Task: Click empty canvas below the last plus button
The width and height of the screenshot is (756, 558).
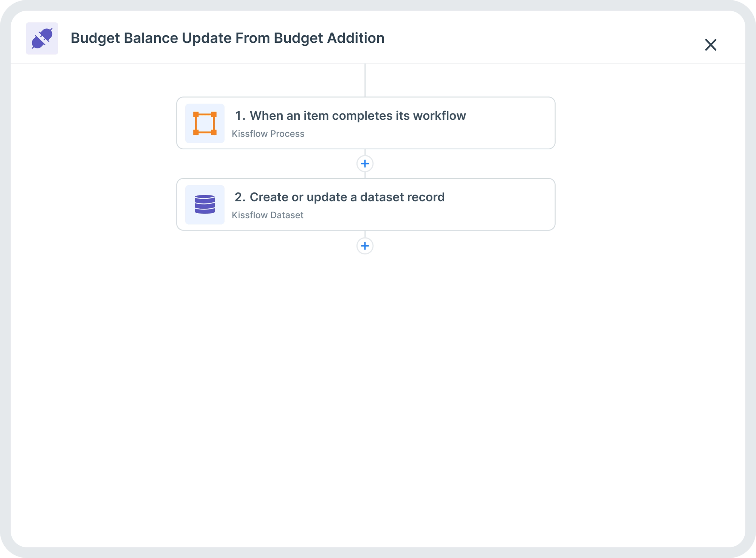Action: coord(365,378)
